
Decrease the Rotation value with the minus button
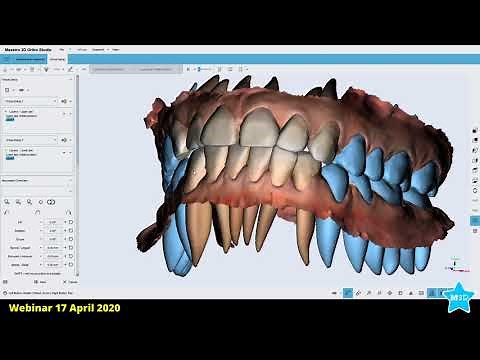pyautogui.click(x=41, y=231)
